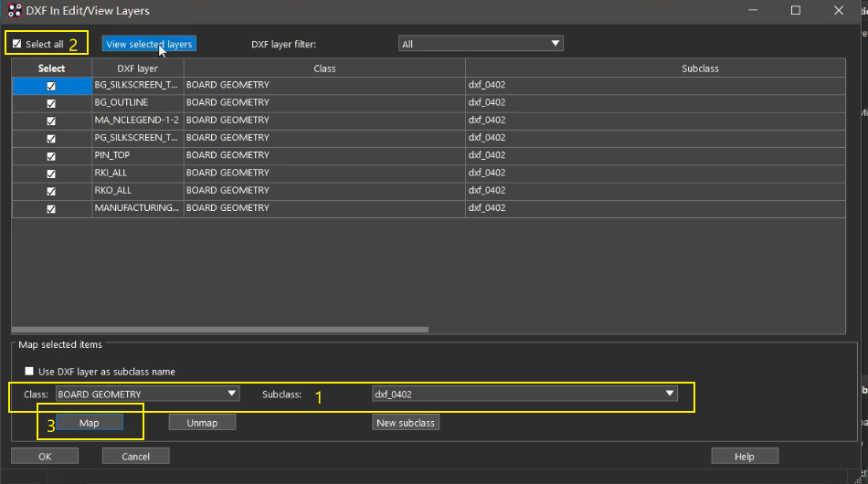Image resolution: width=868 pixels, height=484 pixels.
Task: Open the DXF layer filter dropdown
Action: click(x=481, y=44)
